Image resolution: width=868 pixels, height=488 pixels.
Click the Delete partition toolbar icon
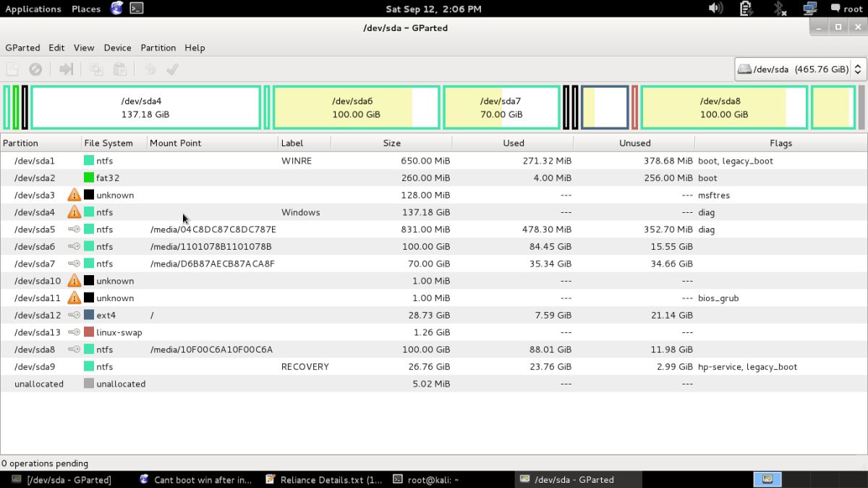[35, 70]
